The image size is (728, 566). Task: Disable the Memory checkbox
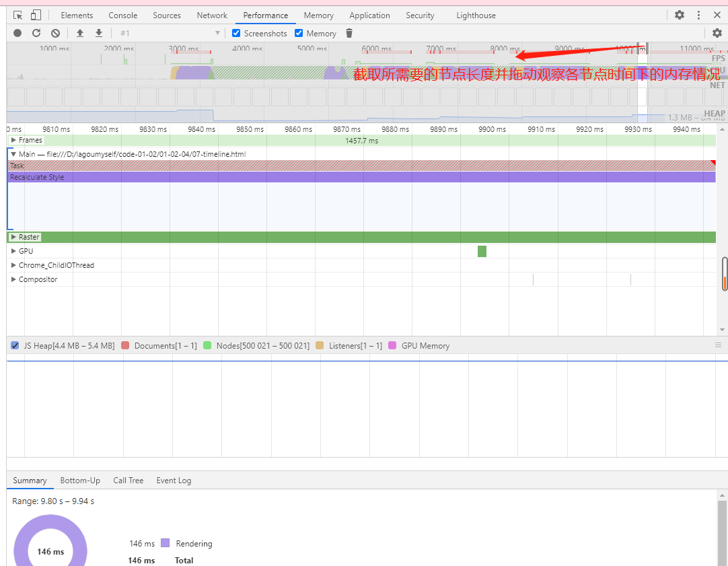(x=298, y=33)
